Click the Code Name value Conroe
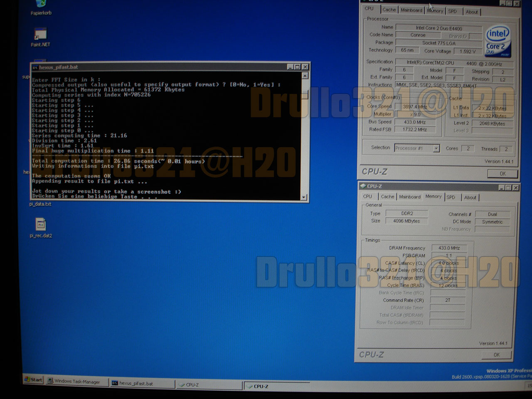This screenshot has width=532, height=399. 417,35
